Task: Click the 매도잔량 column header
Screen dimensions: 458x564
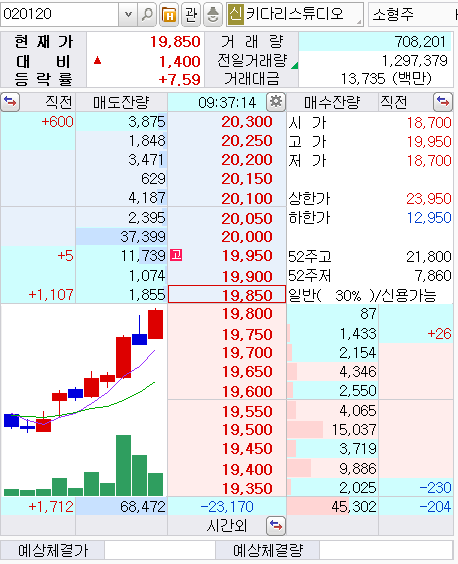Action: [121, 103]
